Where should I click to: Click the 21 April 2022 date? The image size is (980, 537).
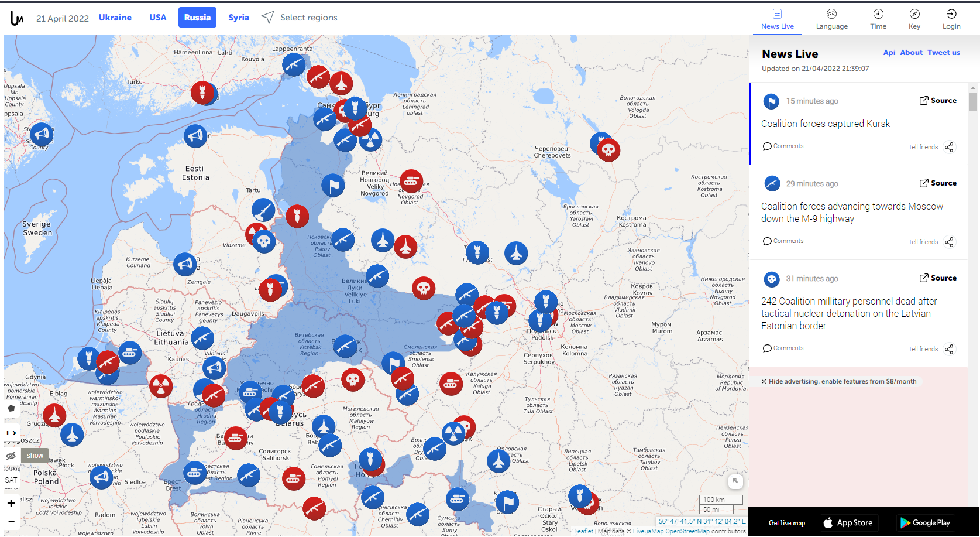(63, 18)
